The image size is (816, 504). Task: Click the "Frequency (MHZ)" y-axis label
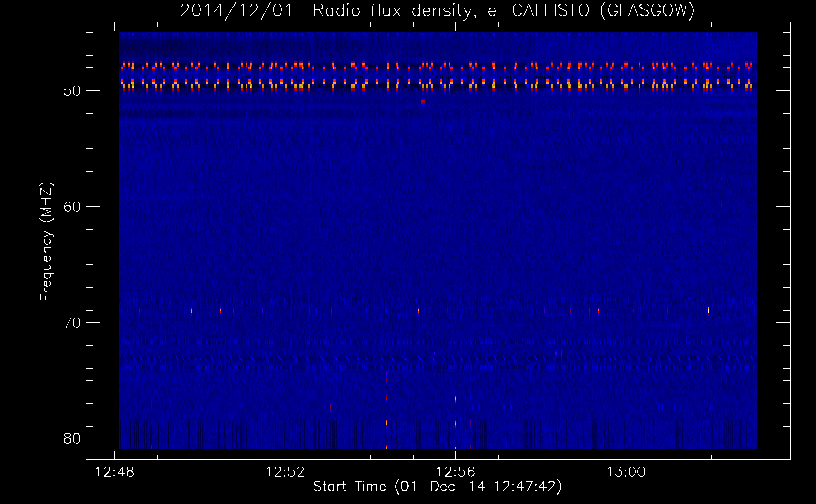click(x=46, y=242)
